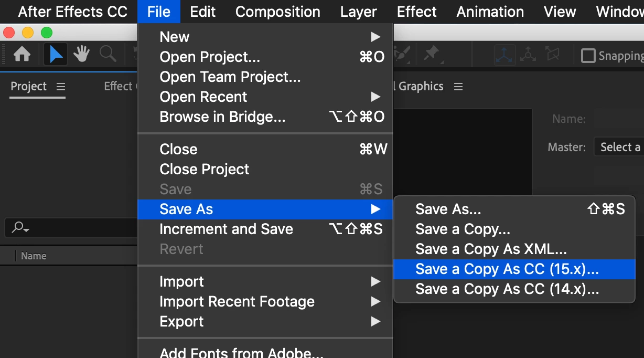The height and width of the screenshot is (358, 644).
Task: Choose Save a Copy As CC (15.x)
Action: click(x=507, y=269)
